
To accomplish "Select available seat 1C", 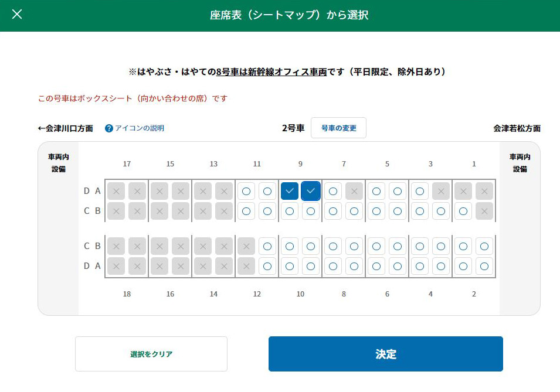I will (x=463, y=211).
